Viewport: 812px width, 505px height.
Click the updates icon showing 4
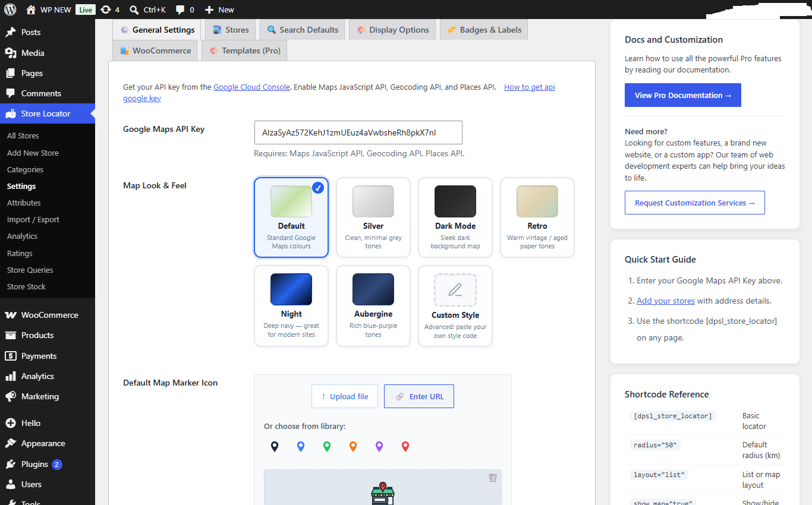106,10
